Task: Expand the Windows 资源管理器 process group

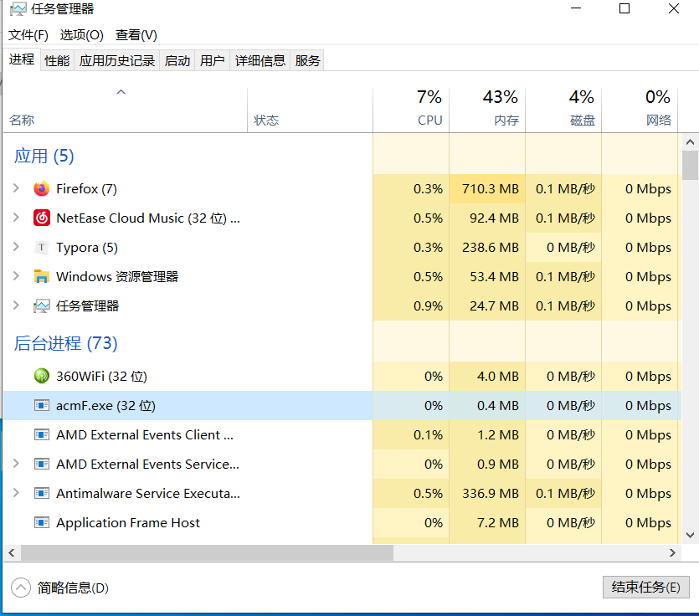Action: [16, 276]
